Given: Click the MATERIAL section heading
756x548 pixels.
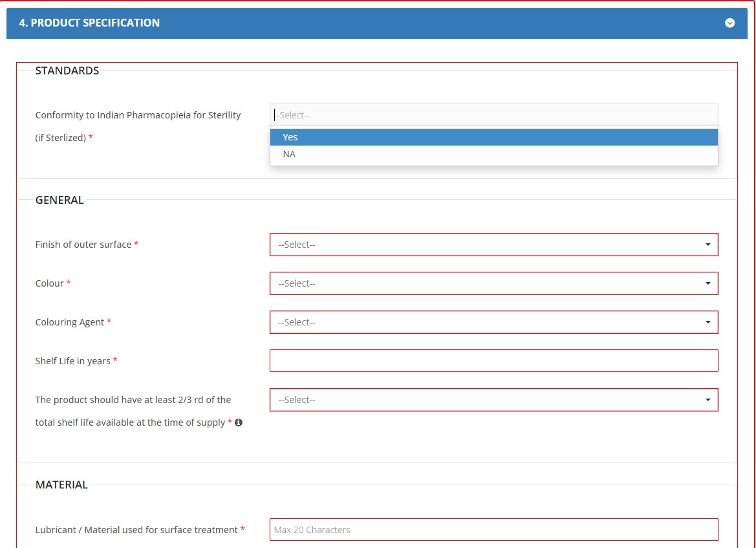Looking at the screenshot, I should [61, 485].
